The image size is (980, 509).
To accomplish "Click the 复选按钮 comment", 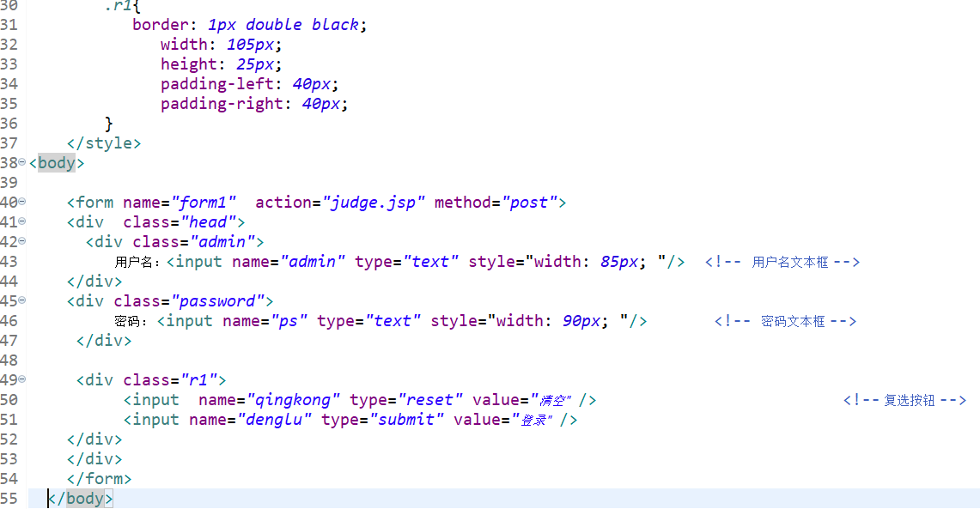I will tap(904, 400).
